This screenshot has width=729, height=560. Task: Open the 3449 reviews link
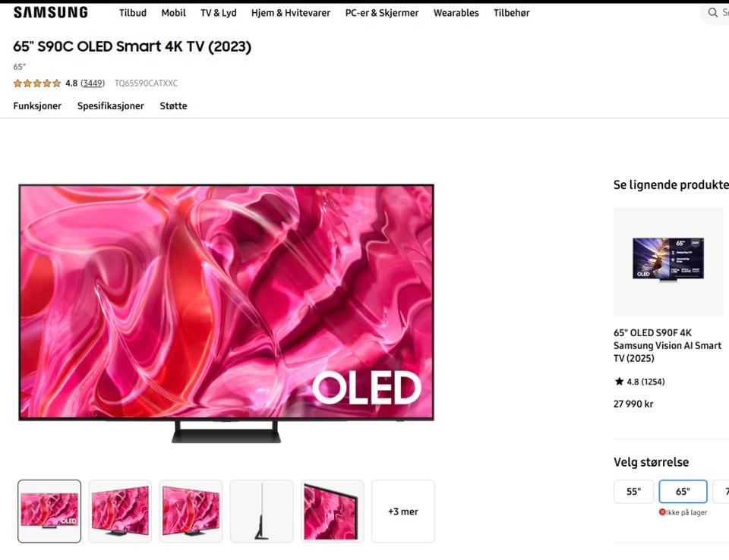(93, 83)
